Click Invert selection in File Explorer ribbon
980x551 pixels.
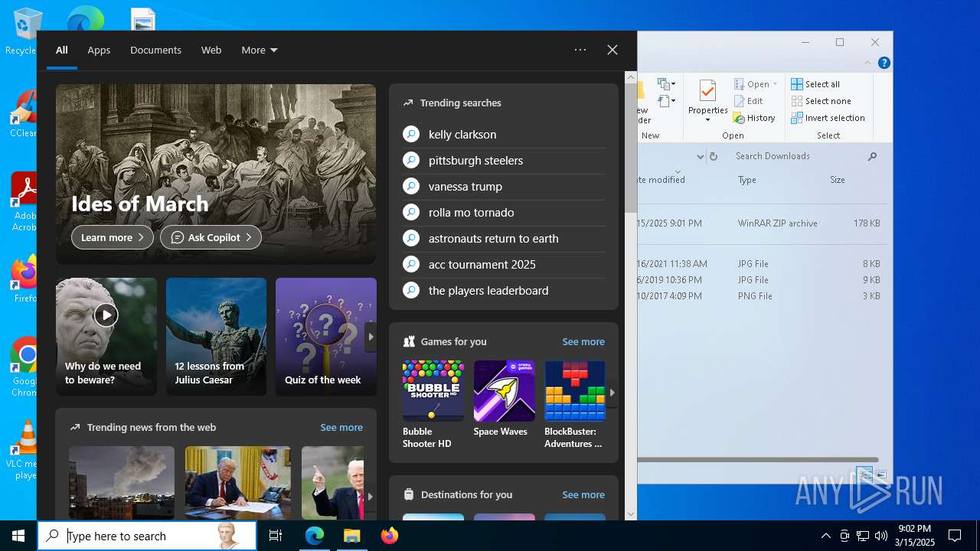828,118
